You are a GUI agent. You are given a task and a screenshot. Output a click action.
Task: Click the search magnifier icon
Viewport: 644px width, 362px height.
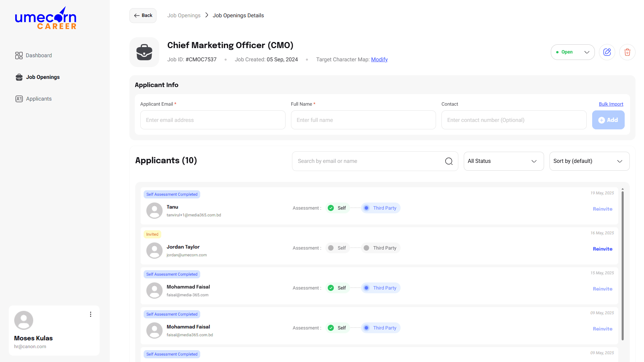[x=449, y=161]
